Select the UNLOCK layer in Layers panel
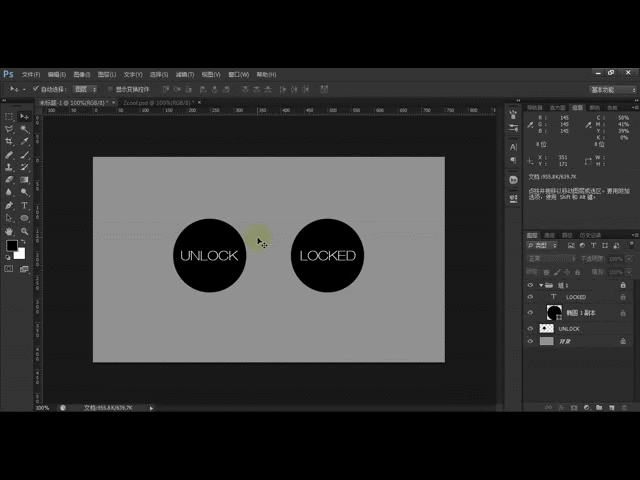The width and height of the screenshot is (640, 480). click(x=569, y=328)
